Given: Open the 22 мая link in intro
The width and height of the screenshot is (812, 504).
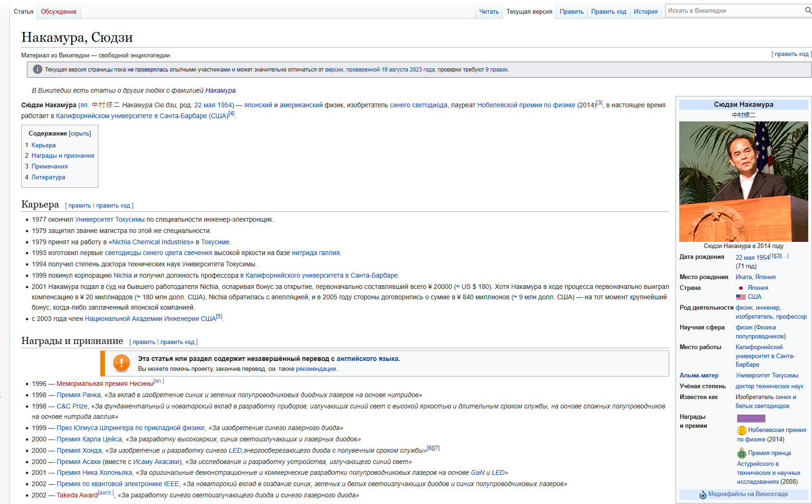Looking at the screenshot, I should click(x=205, y=105).
